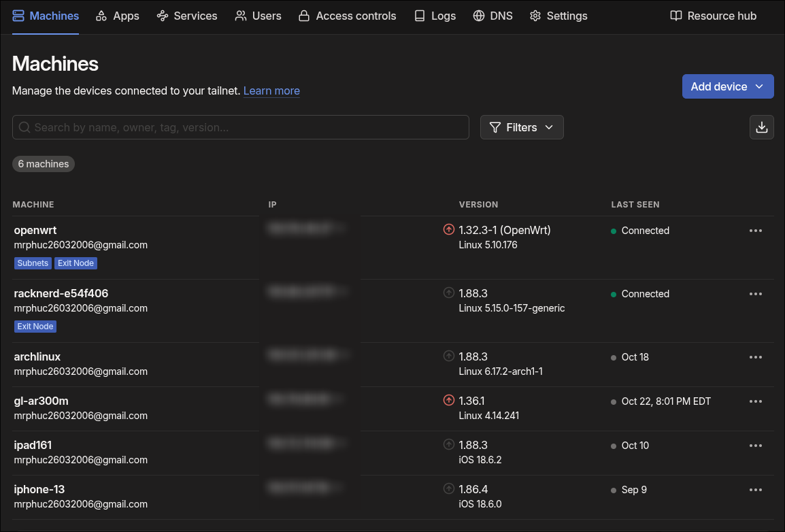
Task: Click the Apps icon in navigation
Action: [101, 16]
